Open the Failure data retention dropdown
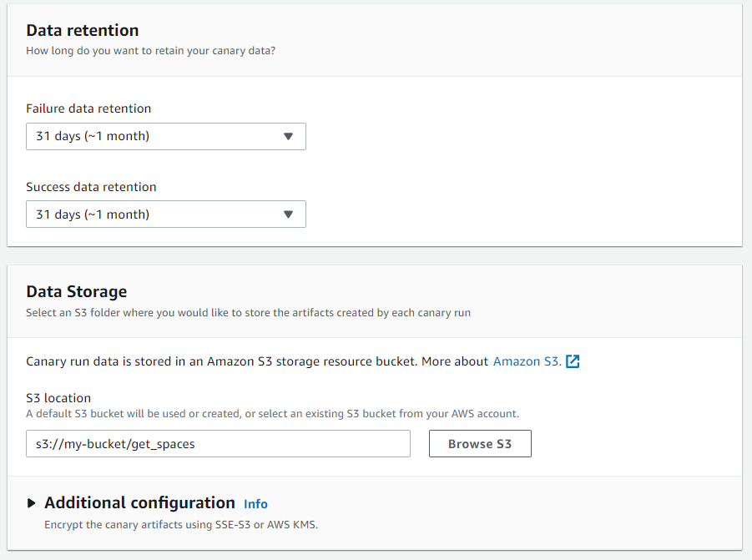Viewport: 752px width, 560px height. point(166,137)
